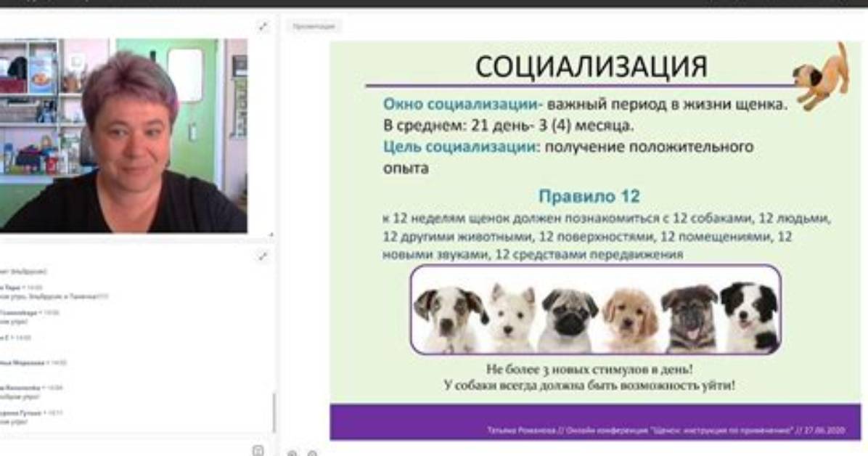This screenshot has width=868, height=456.
Task: Click the text Цель социализации
Action: tap(459, 147)
